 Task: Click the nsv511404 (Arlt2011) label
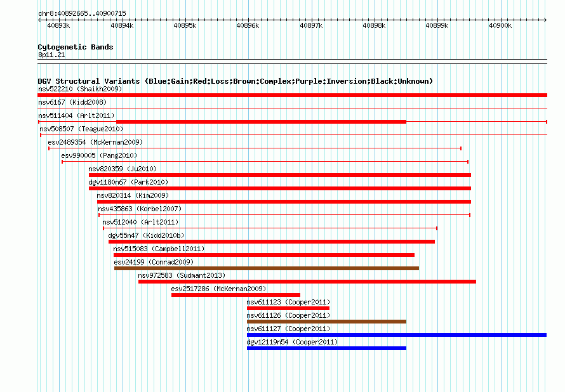coord(76,115)
